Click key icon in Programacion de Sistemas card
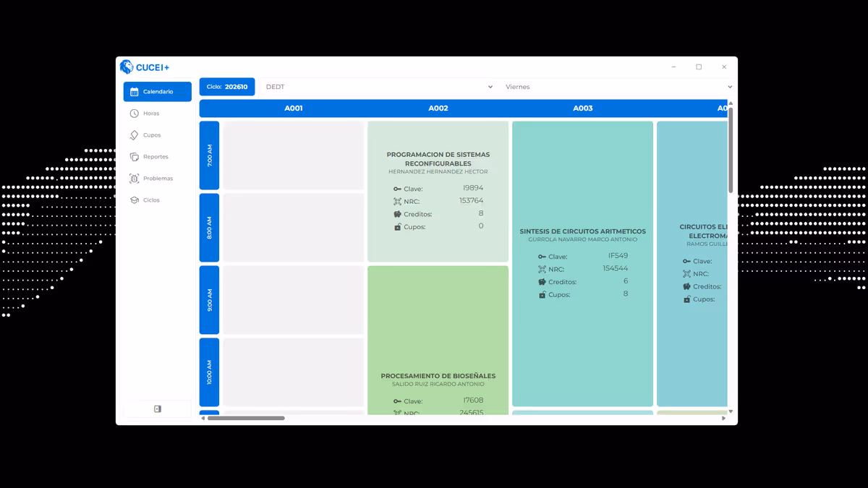This screenshot has width=868, height=488. click(397, 189)
